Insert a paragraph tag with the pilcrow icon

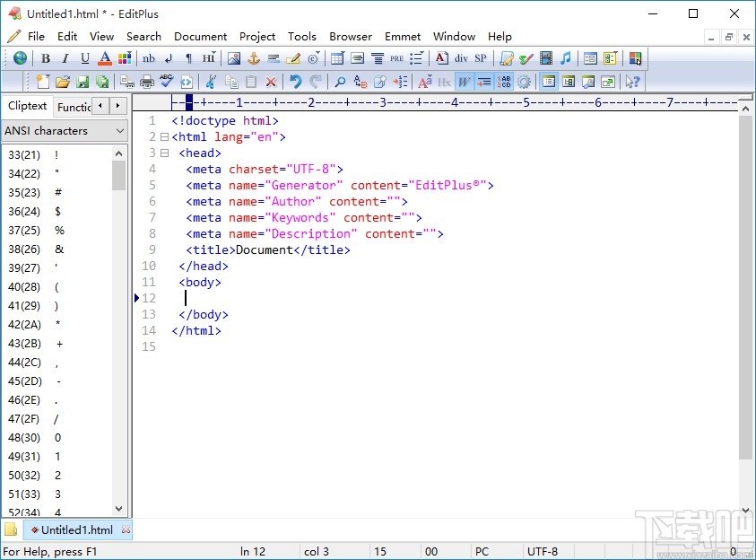click(x=188, y=58)
